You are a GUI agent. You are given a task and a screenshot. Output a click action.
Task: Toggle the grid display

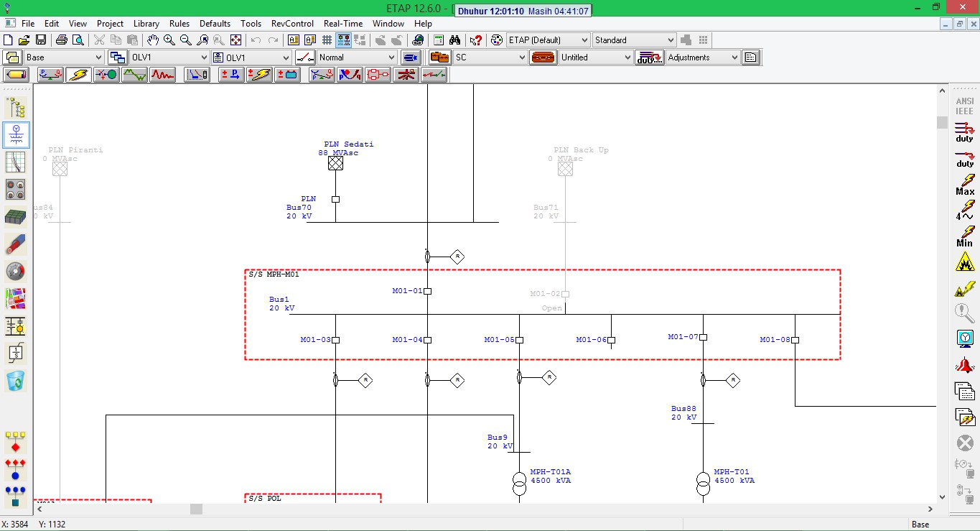coord(327,40)
